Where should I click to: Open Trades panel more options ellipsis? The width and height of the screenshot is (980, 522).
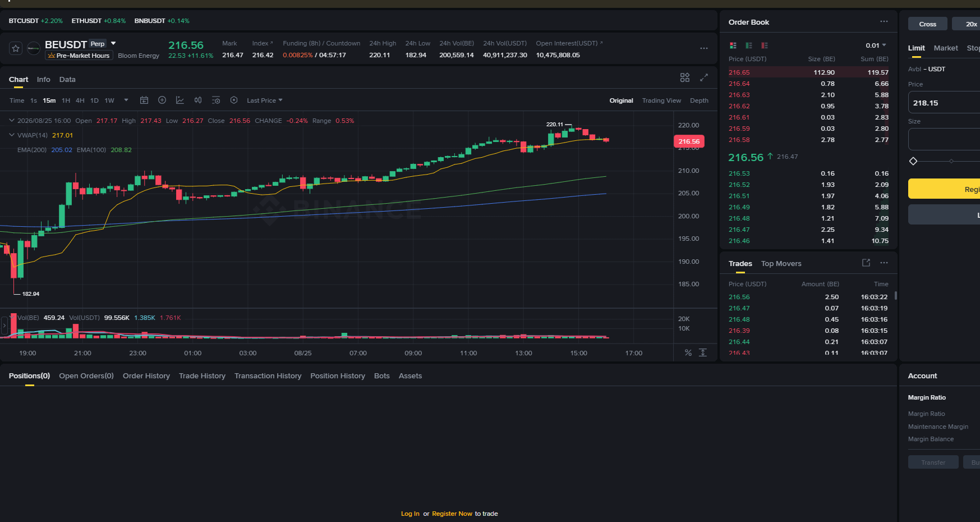884,263
